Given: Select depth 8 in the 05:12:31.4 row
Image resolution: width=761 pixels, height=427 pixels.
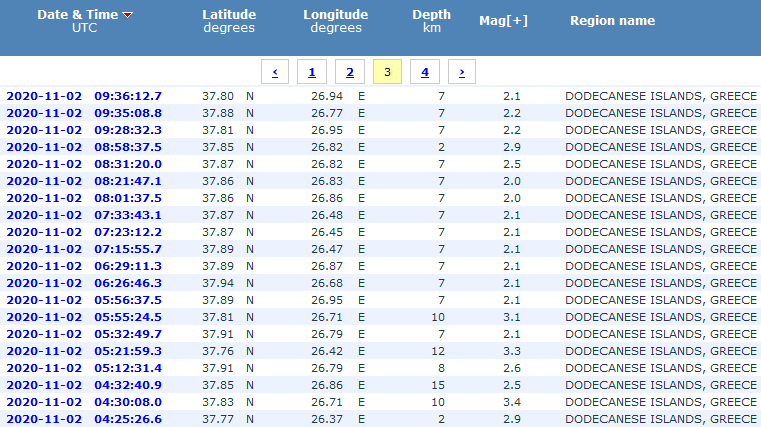Looking at the screenshot, I should click(441, 368).
